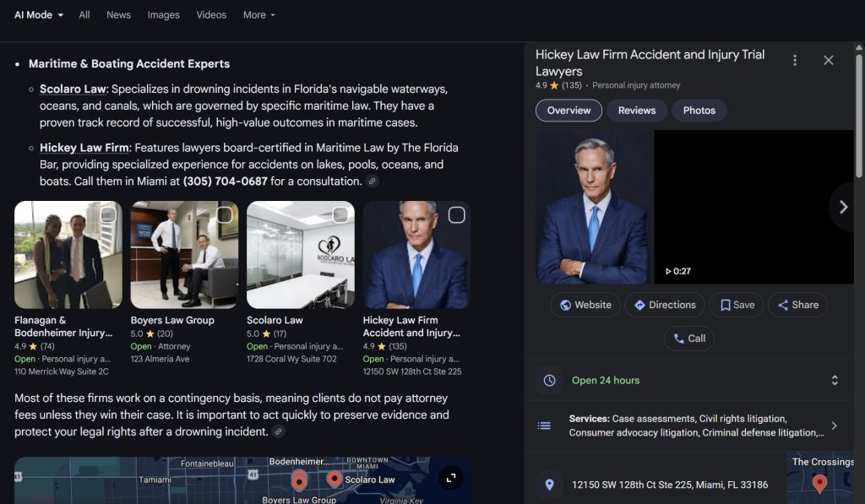Play the 0:27 video in panel
The image size is (865, 504).
click(753, 207)
